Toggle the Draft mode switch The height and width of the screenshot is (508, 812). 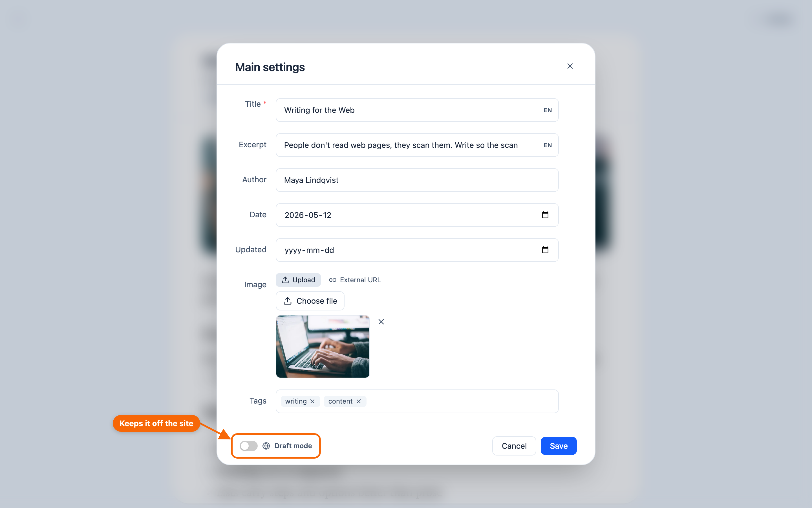click(x=248, y=446)
